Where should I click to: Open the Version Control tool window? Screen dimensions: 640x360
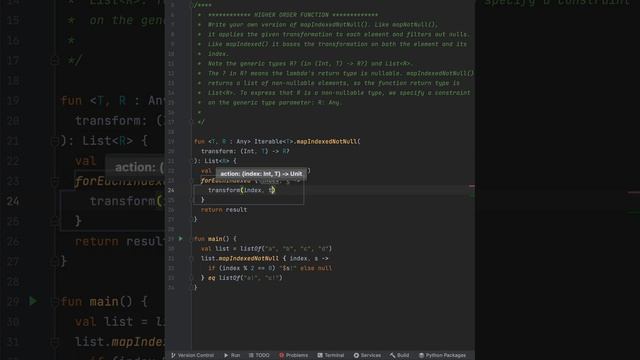(x=192, y=355)
